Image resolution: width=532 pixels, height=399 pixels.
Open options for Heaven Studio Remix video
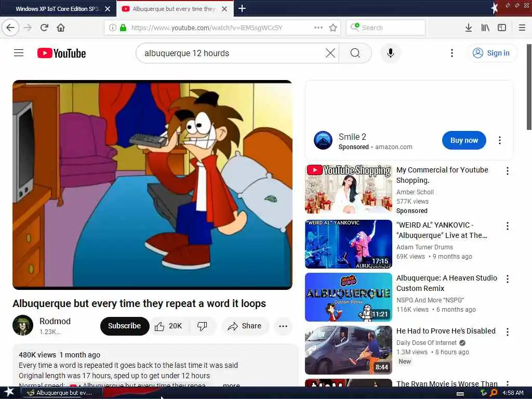click(508, 279)
